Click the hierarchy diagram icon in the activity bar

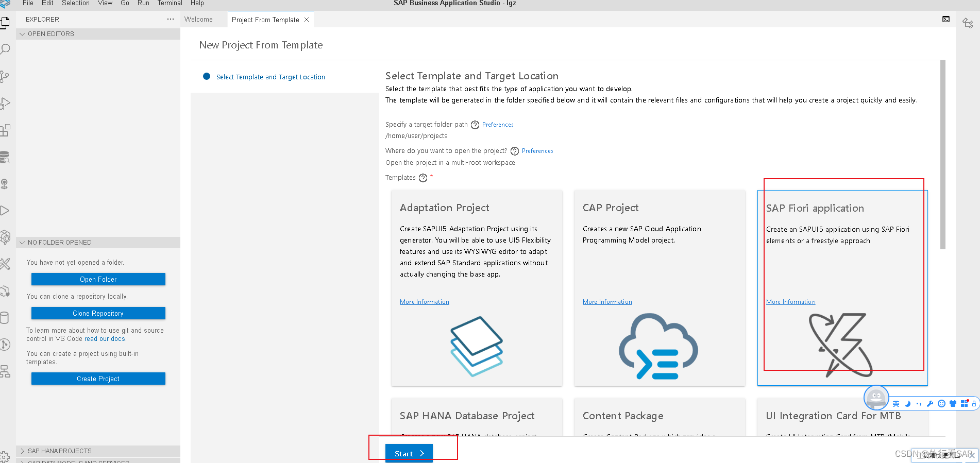click(x=5, y=371)
